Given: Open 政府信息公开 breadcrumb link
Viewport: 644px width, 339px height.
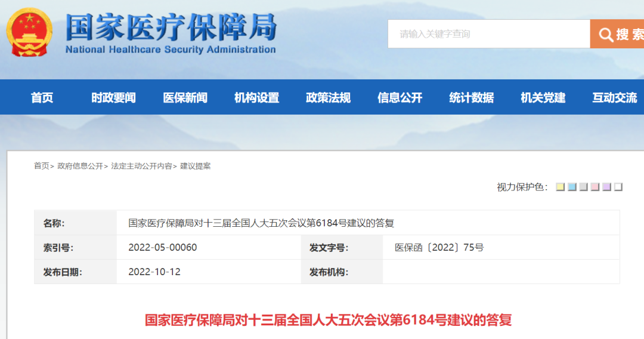Looking at the screenshot, I should pos(80,166).
